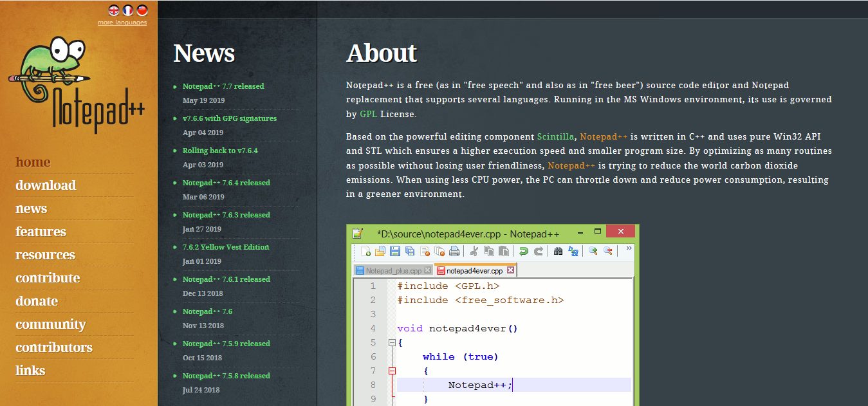Expand the toolbar overflow chevron
Image resolution: width=868 pixels, height=406 pixels.
click(629, 248)
